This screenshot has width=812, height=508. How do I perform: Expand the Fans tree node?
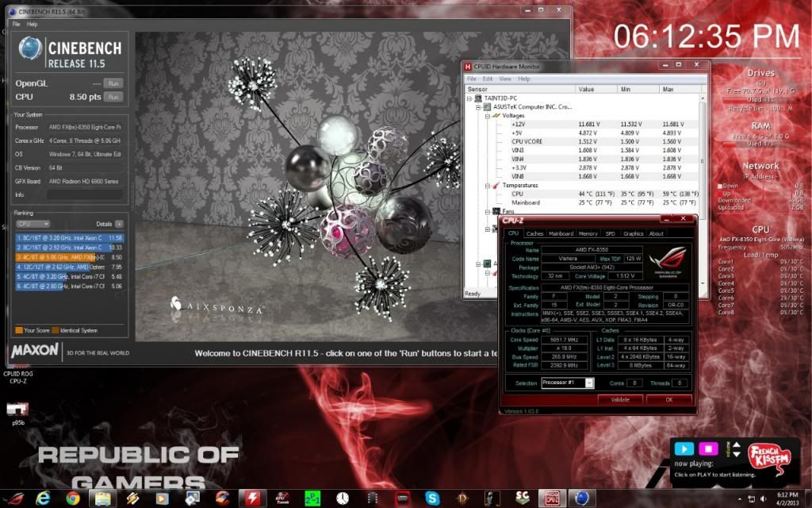click(488, 211)
